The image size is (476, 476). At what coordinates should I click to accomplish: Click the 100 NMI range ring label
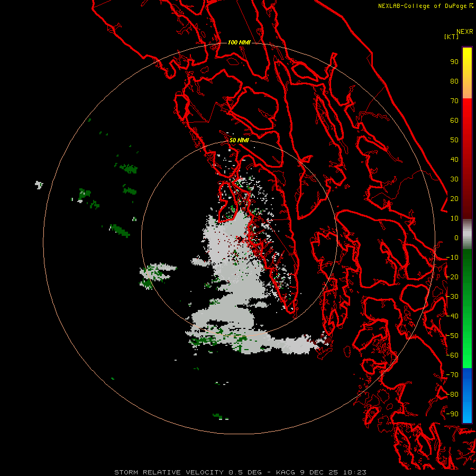[x=239, y=42]
